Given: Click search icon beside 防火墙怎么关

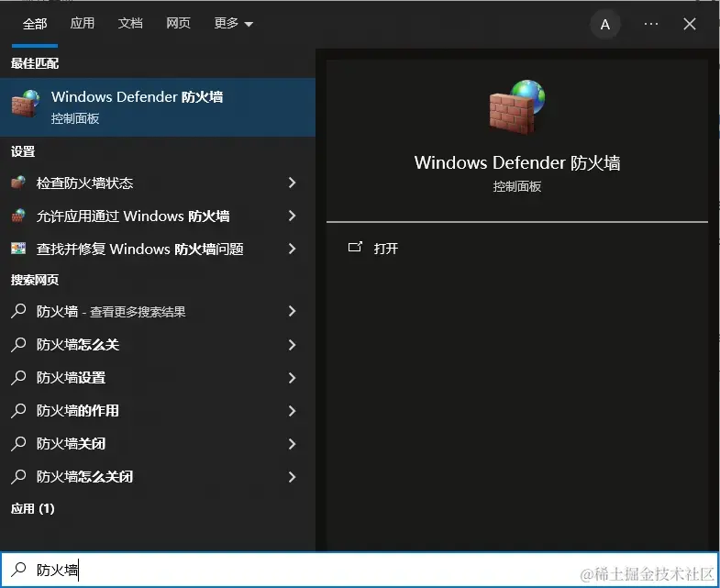Looking at the screenshot, I should [x=18, y=344].
